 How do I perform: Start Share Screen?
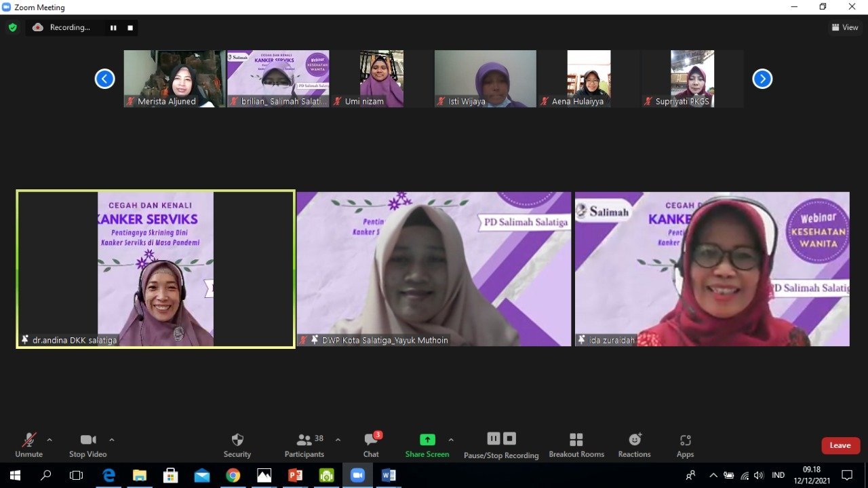[x=427, y=445]
